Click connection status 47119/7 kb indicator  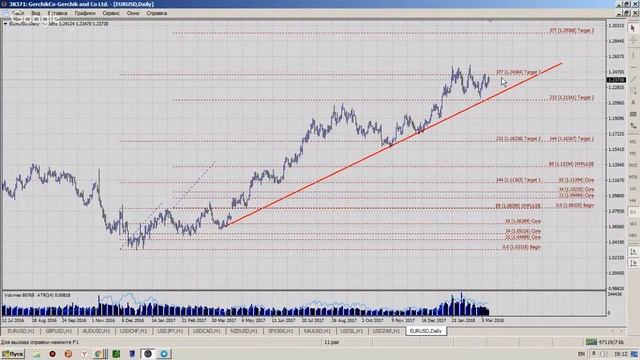[x=604, y=342]
